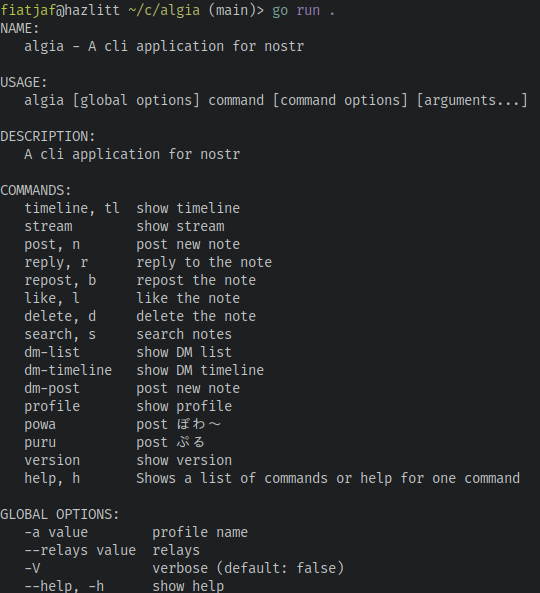This screenshot has height=593, width=540.
Task: Click the 'stream' command entry
Action: [48, 226]
